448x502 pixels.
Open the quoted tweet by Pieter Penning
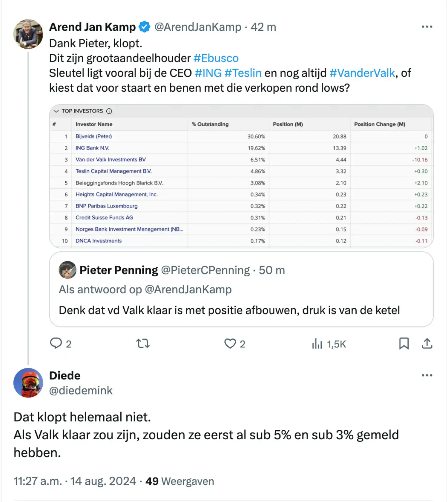point(241,289)
